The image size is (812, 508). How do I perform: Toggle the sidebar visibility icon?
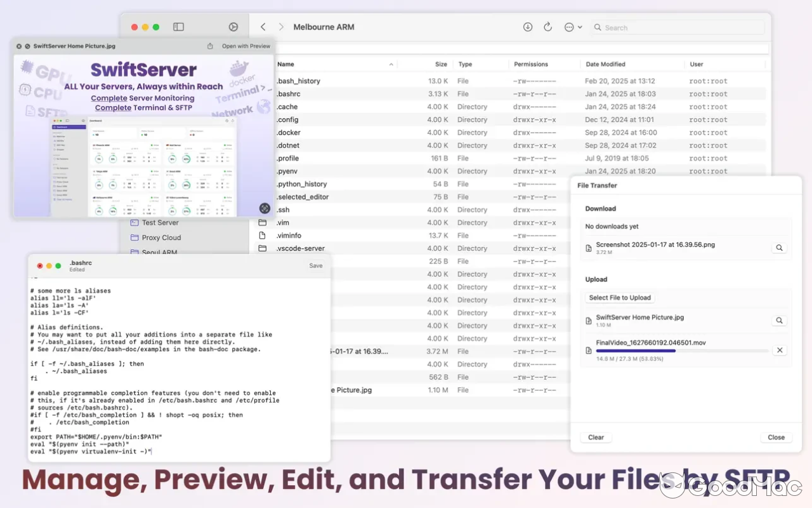[178, 27]
